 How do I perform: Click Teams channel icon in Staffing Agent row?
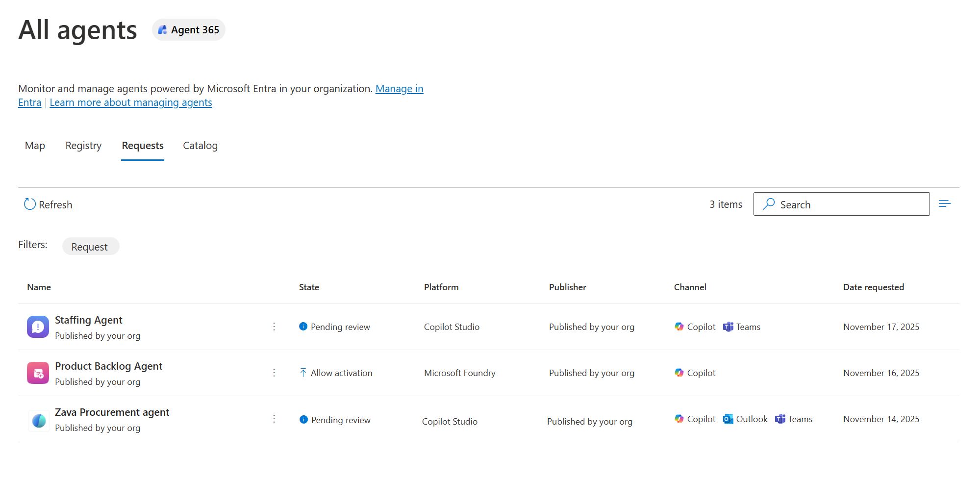tap(728, 327)
